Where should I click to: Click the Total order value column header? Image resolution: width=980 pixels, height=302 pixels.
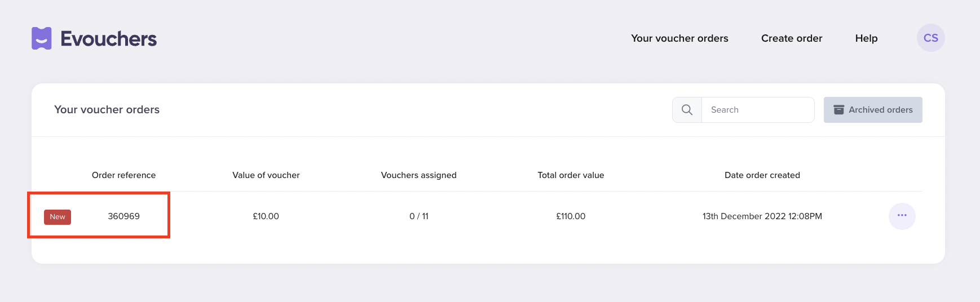(571, 175)
